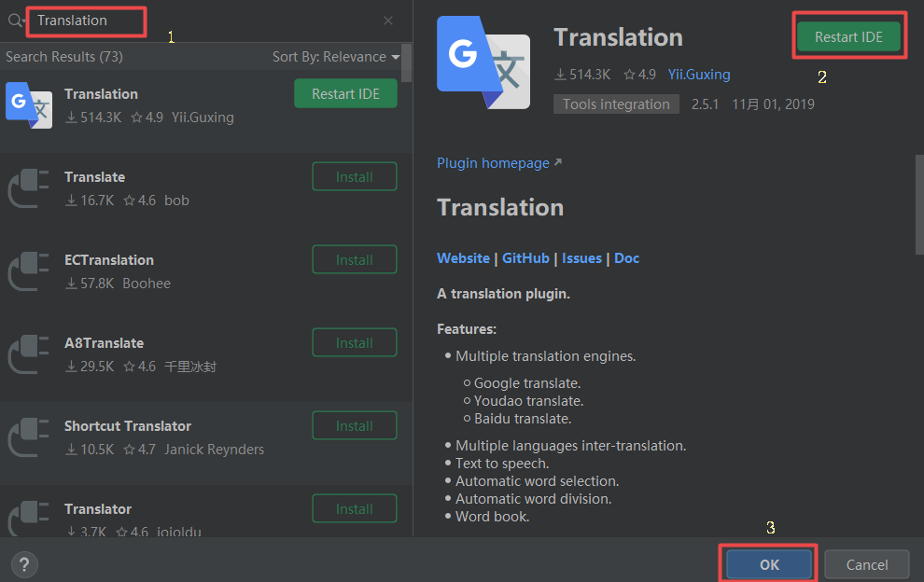
Task: Select the Shortcut Translator plugin title
Action: point(127,426)
